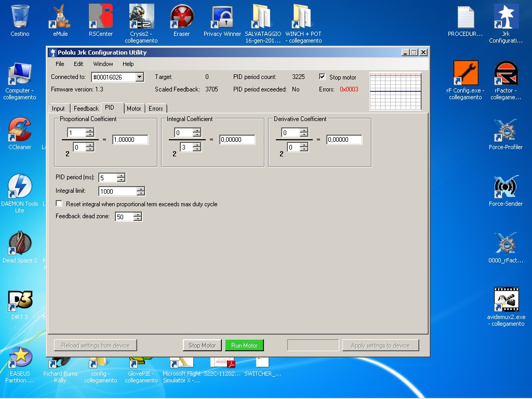Select the Privacy Winner shortcut

222,17
